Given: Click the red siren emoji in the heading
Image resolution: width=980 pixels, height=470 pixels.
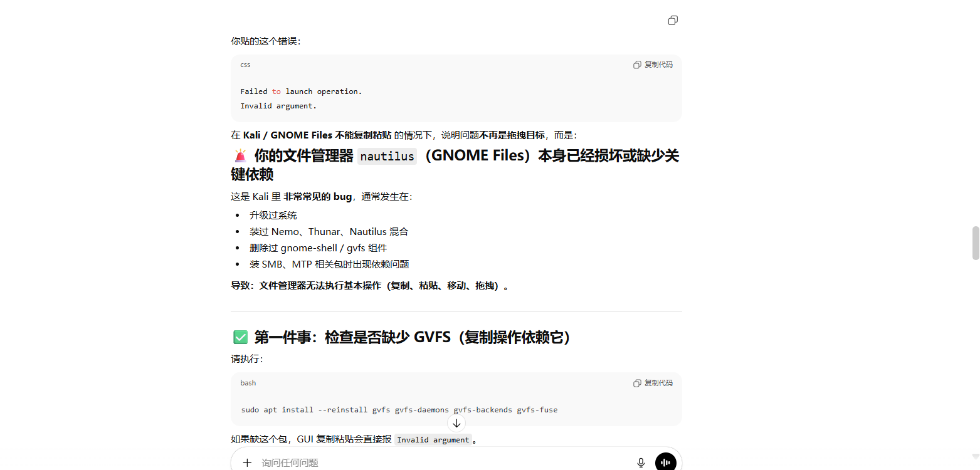Looking at the screenshot, I should click(x=240, y=155).
